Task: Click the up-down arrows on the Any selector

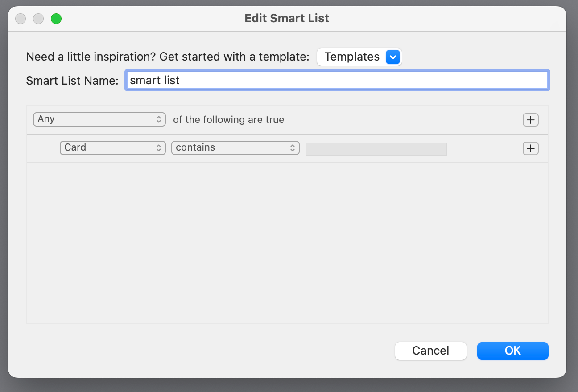Action: coord(158,119)
